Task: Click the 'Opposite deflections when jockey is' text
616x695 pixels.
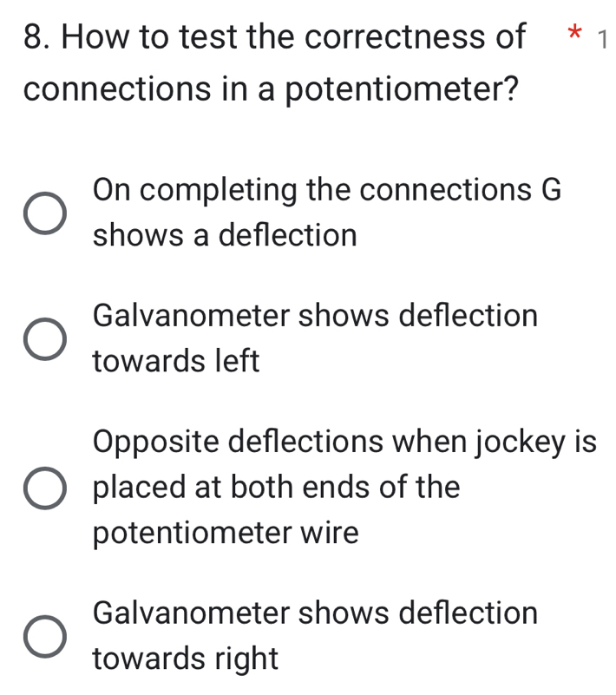Action: point(344,443)
